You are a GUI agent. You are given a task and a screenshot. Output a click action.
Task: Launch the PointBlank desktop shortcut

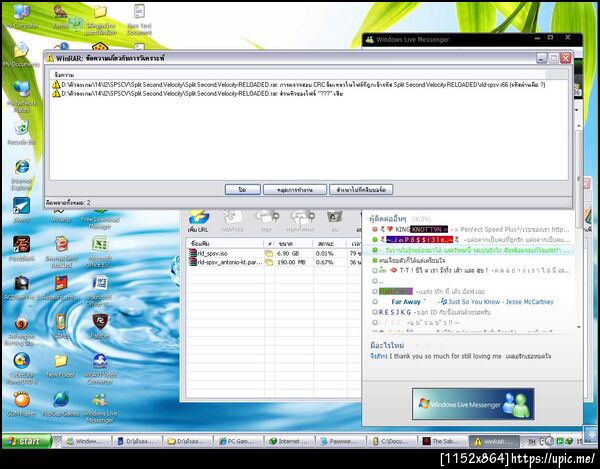pos(21,249)
